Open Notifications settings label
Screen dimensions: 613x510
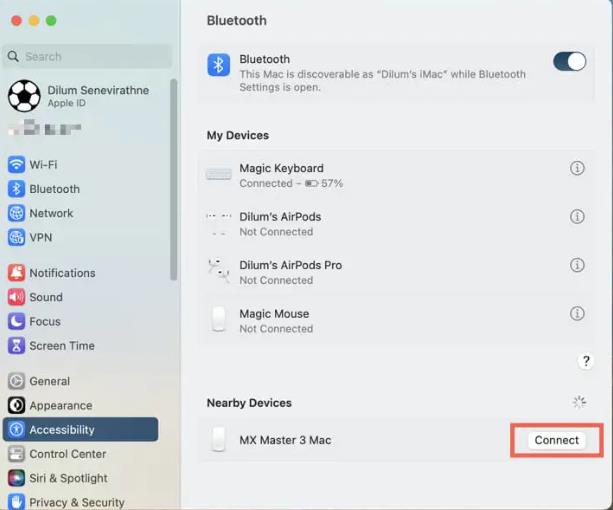click(x=63, y=273)
